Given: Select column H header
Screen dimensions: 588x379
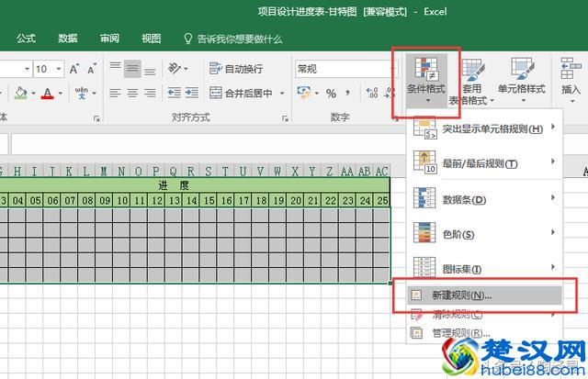Looking at the screenshot, I should click(x=17, y=172).
